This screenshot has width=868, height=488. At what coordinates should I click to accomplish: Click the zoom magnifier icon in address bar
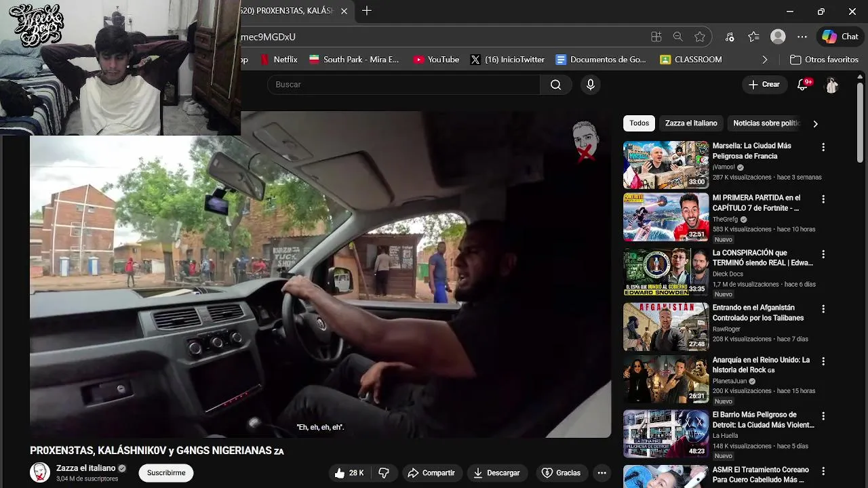pos(678,37)
